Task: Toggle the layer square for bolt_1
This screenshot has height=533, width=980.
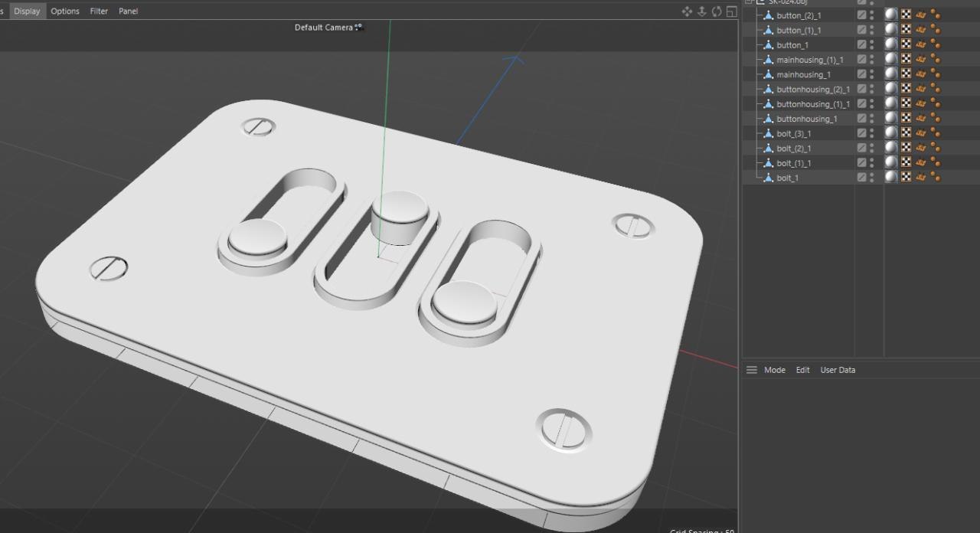Action: [861, 177]
